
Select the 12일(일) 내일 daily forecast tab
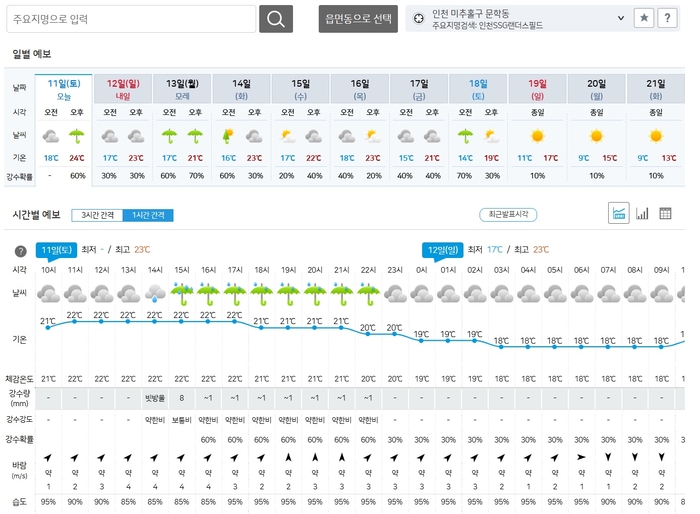123,89
